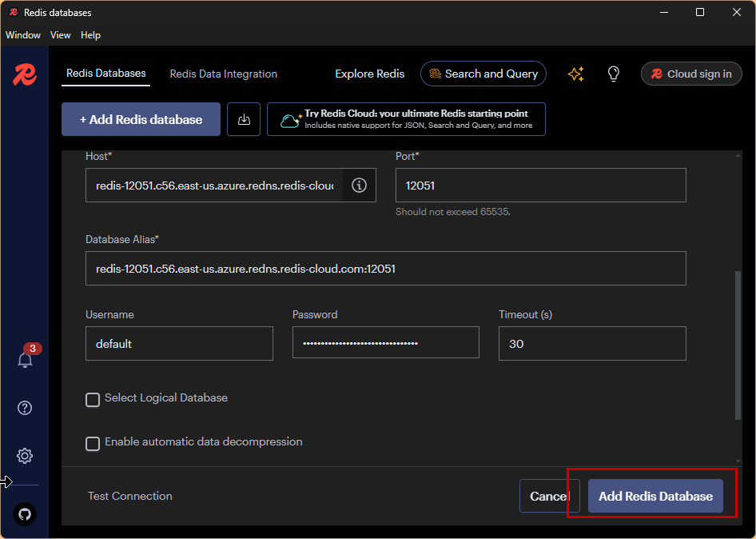Open the notifications bell in the sidebar

[x=25, y=360]
